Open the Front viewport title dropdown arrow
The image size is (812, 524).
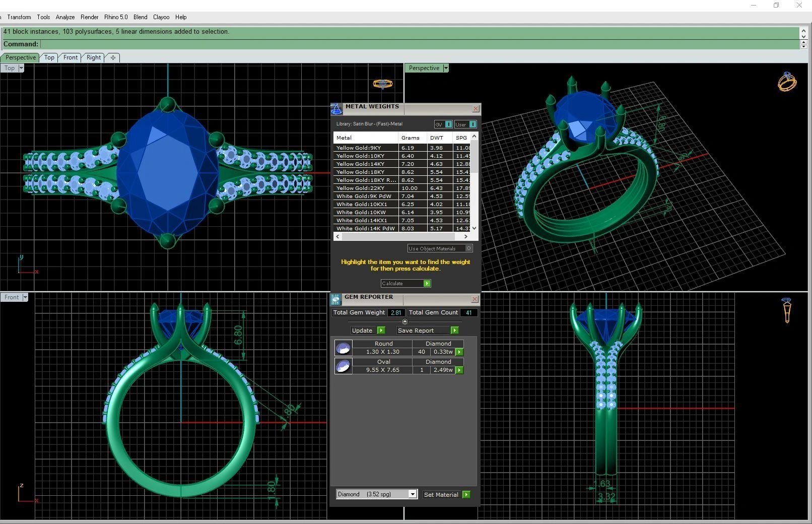click(25, 297)
